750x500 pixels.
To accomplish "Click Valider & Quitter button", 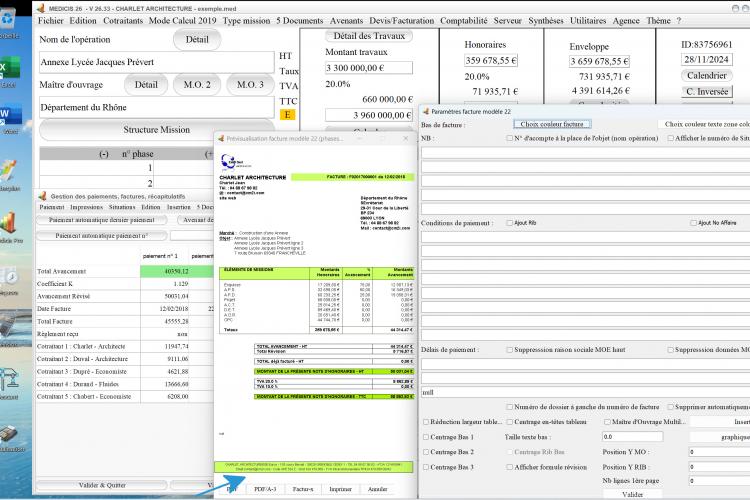I will point(101,485).
